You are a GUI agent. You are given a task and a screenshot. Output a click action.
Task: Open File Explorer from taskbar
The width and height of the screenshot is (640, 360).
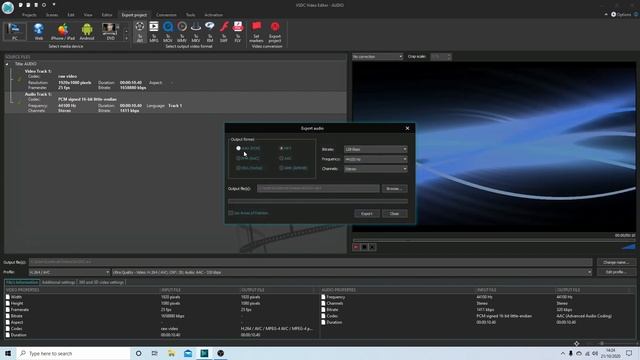click(x=171, y=353)
